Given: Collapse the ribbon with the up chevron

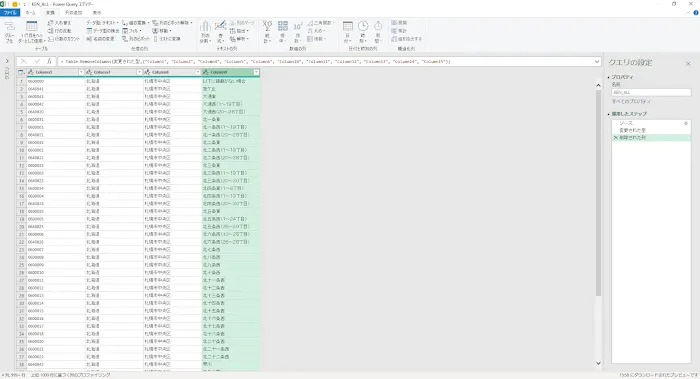Looking at the screenshot, I should 688,13.
